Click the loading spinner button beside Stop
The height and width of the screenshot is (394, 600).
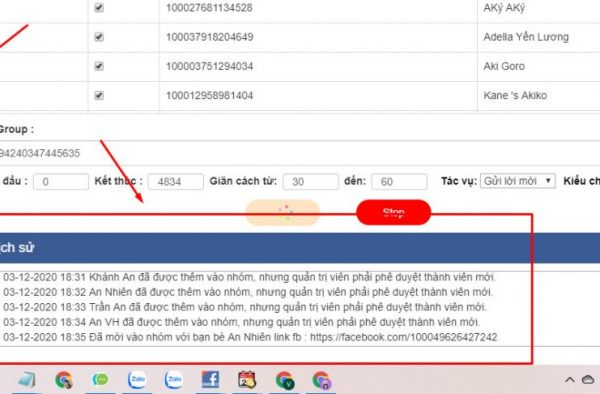click(282, 212)
